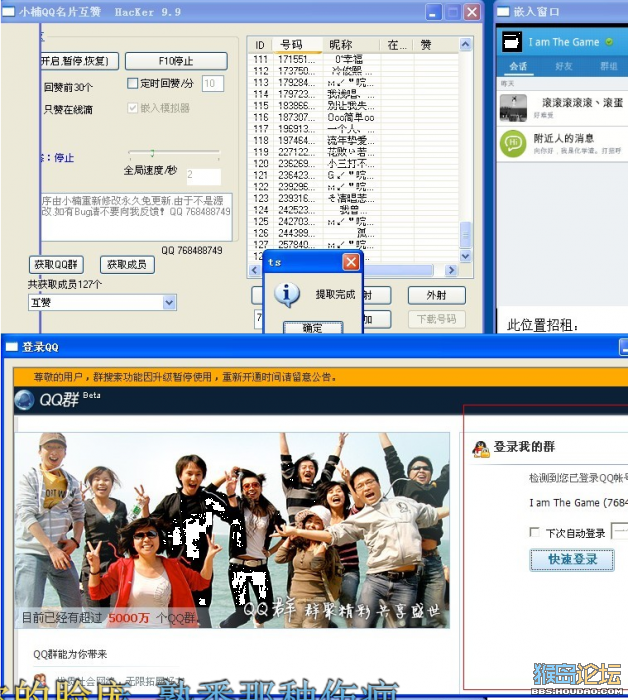
Task: Click the green online status icon
Action: (x=609, y=42)
